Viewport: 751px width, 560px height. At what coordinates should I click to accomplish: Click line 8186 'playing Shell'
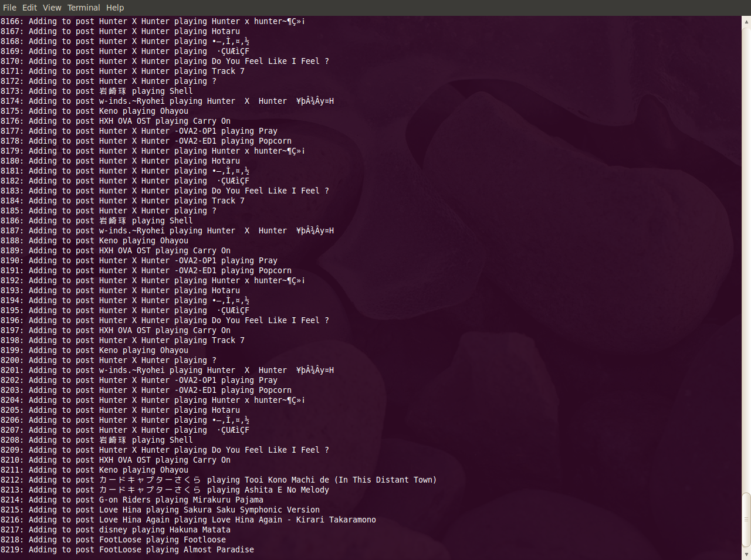(x=163, y=221)
